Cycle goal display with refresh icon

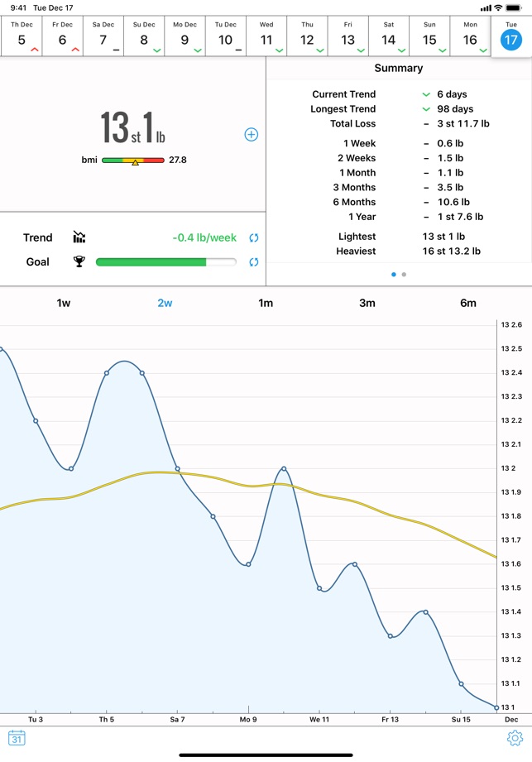[254, 262]
